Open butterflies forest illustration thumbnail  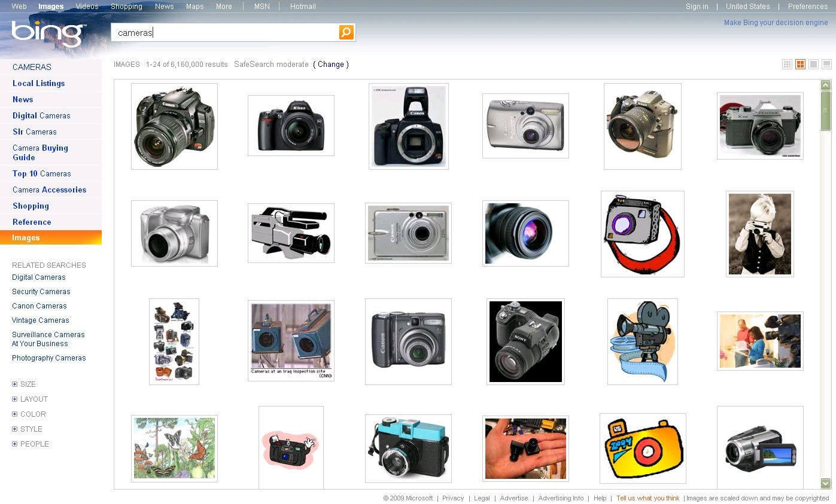click(174, 448)
